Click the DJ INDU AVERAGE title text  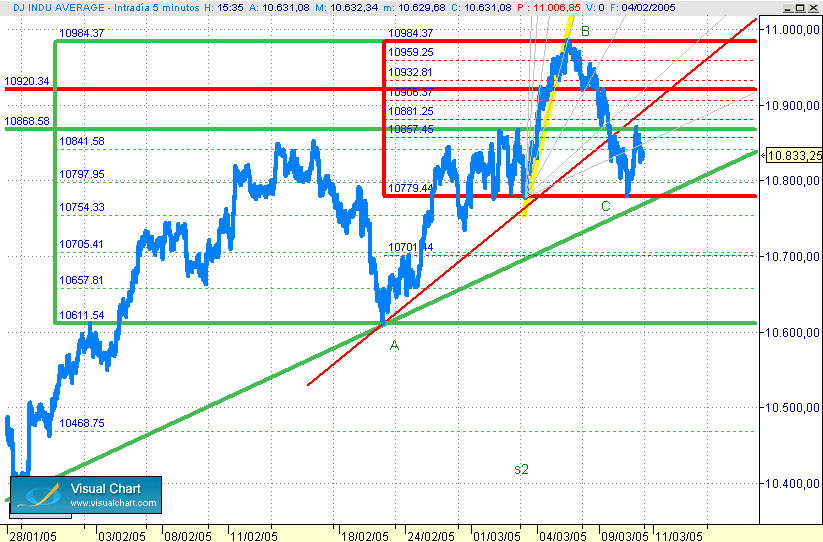(59, 7)
